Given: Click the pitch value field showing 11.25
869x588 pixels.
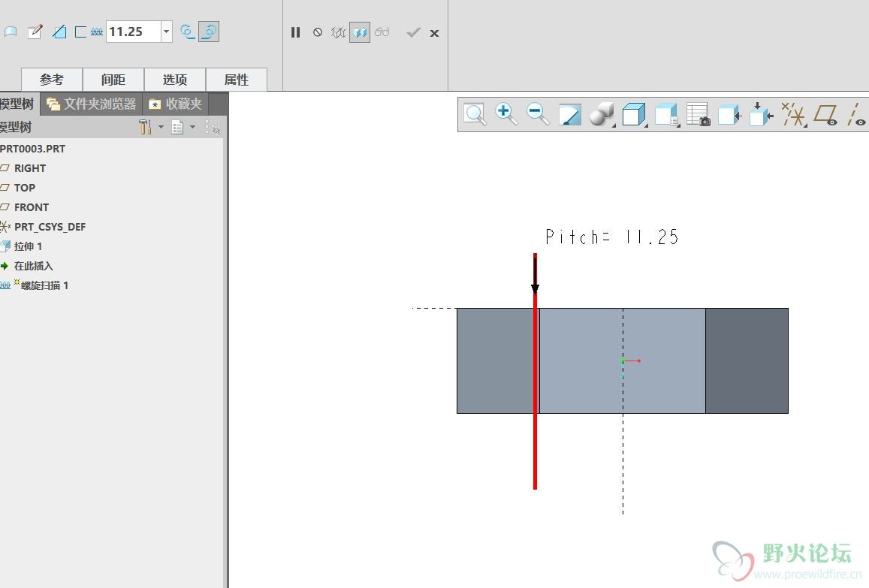Looking at the screenshot, I should point(134,32).
